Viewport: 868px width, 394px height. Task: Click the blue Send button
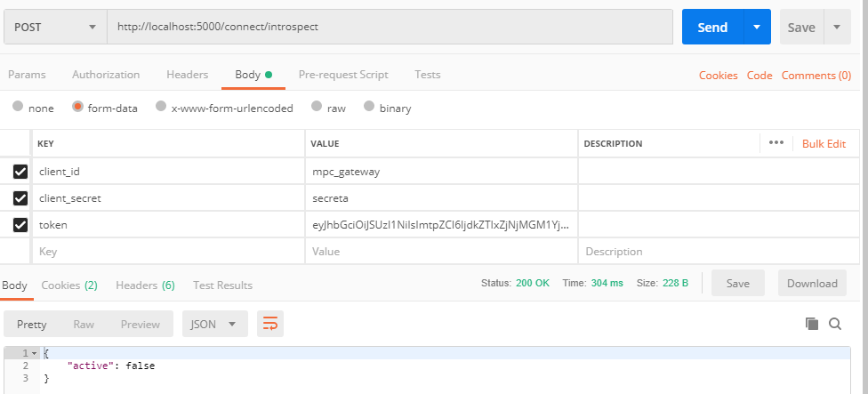[x=711, y=28]
